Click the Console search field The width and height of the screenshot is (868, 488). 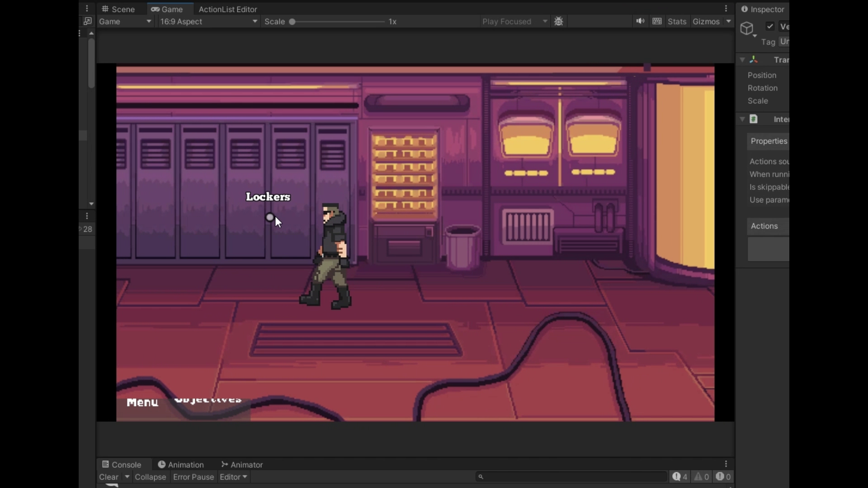[571, 477]
